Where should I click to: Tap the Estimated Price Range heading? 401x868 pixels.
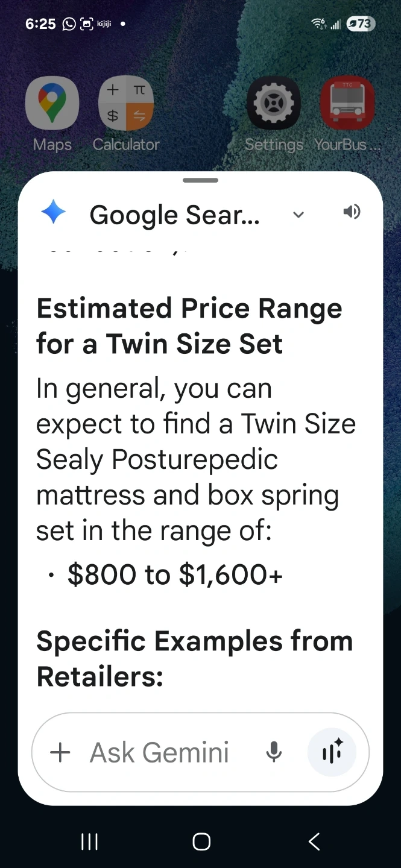pyautogui.click(x=189, y=326)
